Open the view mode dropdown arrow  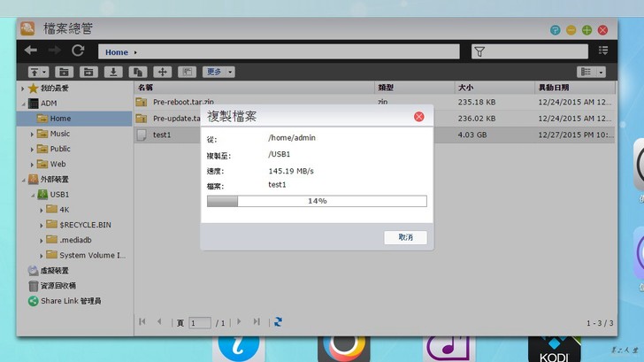pyautogui.click(x=601, y=73)
